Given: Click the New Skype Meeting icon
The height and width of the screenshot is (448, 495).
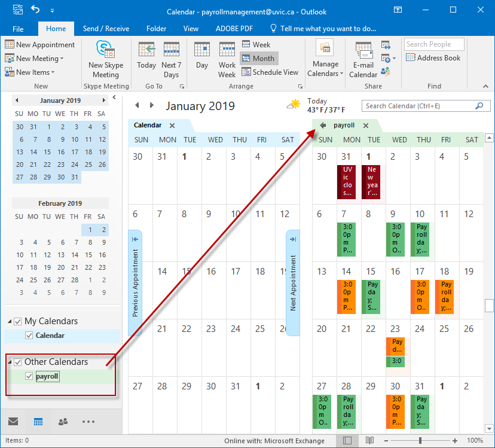Looking at the screenshot, I should (x=105, y=49).
